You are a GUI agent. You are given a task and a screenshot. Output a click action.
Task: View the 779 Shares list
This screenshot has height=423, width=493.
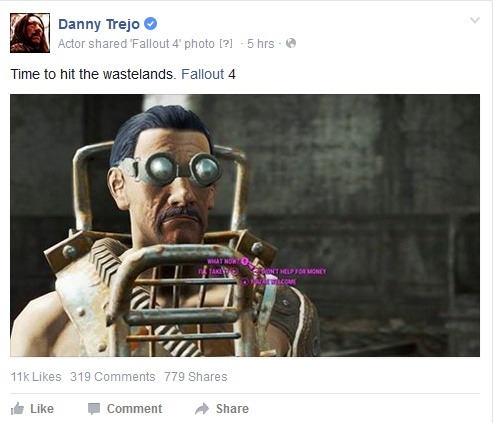[196, 377]
